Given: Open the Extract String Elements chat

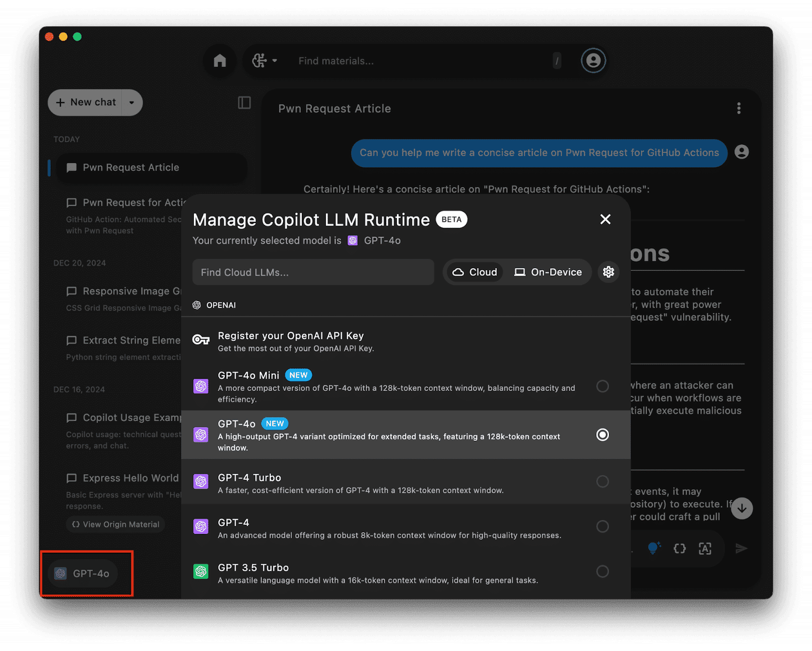Looking at the screenshot, I should point(124,348).
